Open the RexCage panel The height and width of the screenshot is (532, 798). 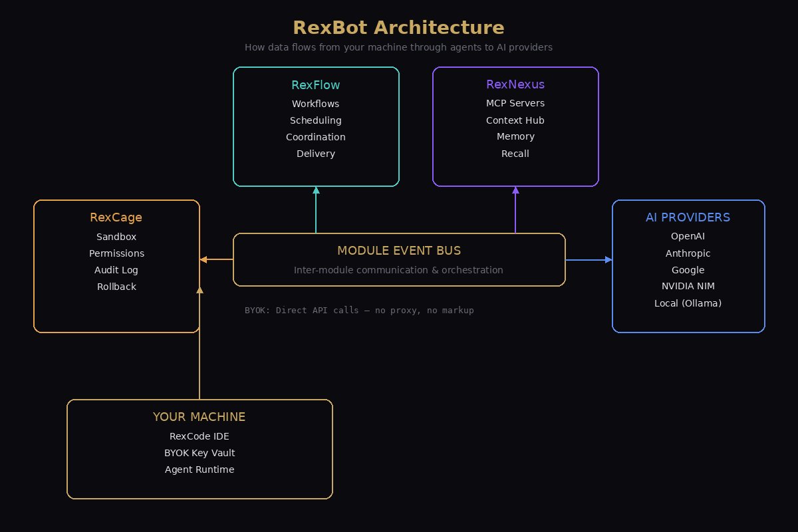(116, 217)
